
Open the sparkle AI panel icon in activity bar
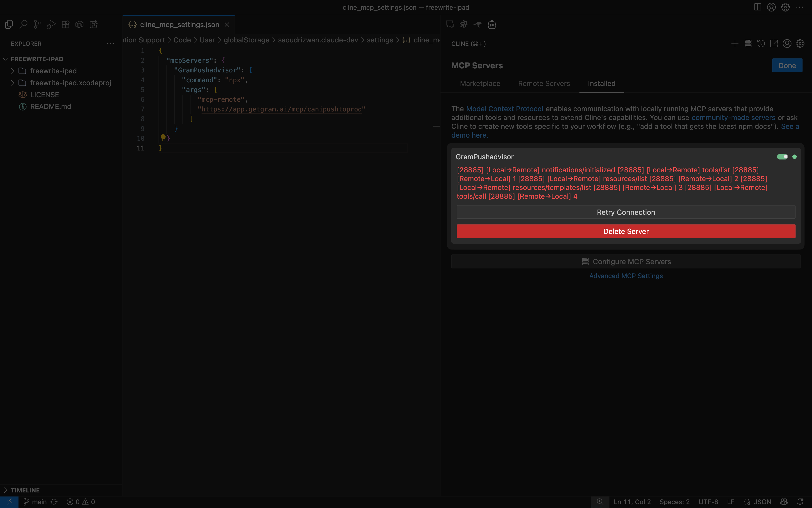(94, 24)
